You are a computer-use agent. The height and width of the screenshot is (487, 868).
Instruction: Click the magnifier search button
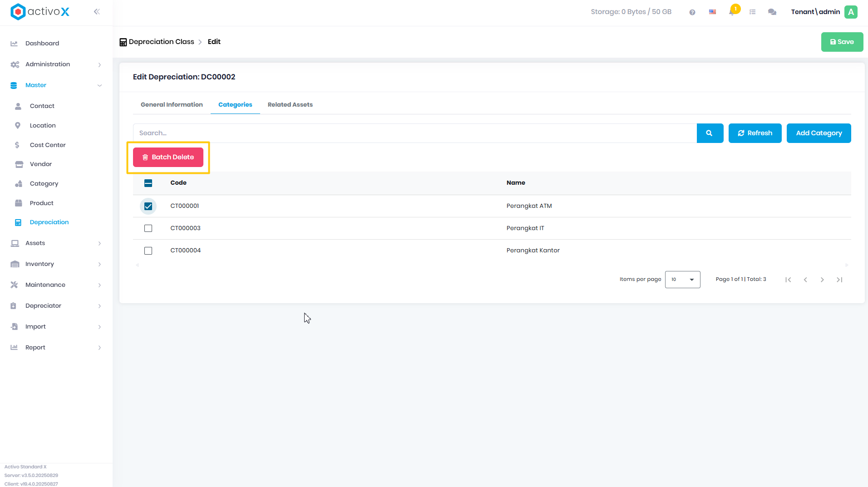[x=710, y=133]
